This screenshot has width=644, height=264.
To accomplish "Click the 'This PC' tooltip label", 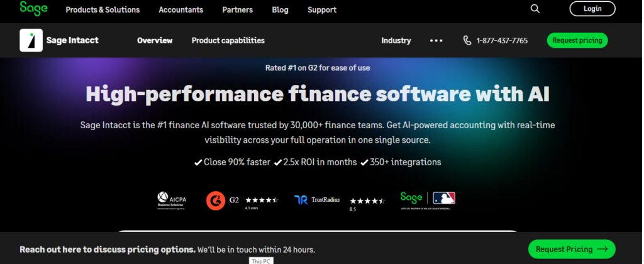I will pos(261,261).
